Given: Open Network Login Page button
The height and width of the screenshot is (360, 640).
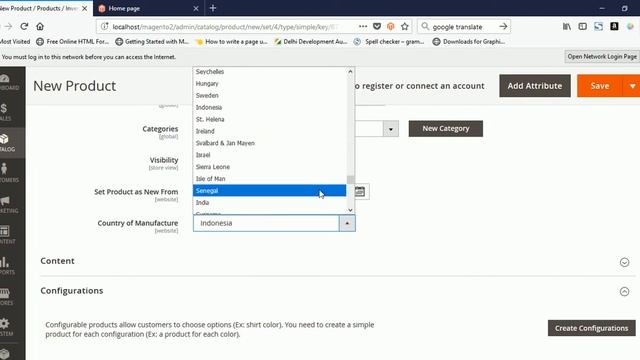Looking at the screenshot, I should pos(602,57).
